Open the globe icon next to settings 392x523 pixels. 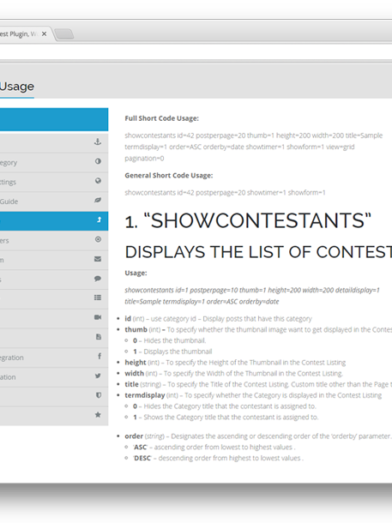click(98, 181)
